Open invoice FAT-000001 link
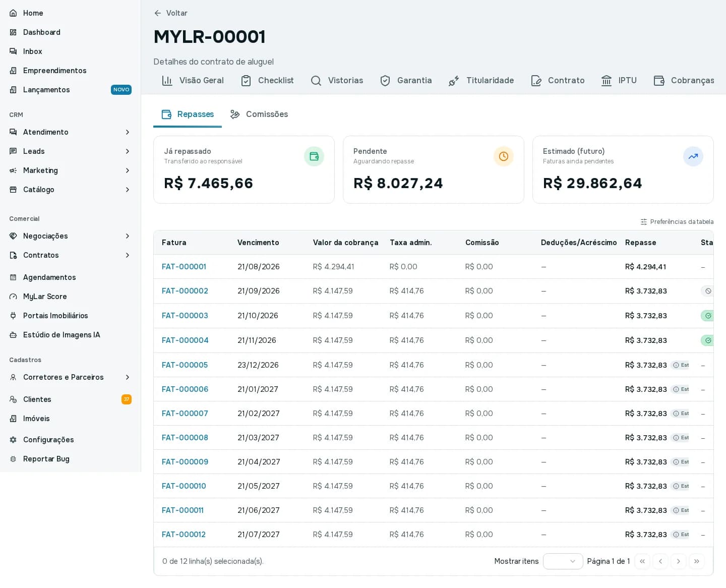Image resolution: width=726 pixels, height=588 pixels. click(x=184, y=267)
